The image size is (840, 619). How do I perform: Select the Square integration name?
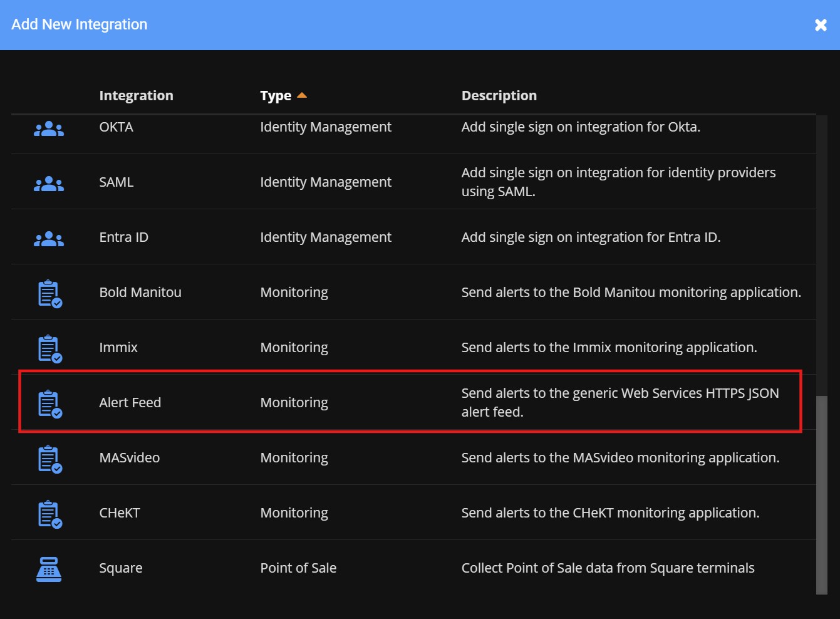[121, 568]
